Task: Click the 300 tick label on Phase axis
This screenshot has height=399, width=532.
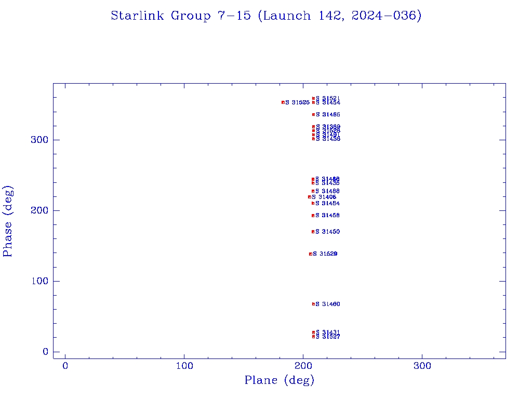Action: (x=39, y=140)
